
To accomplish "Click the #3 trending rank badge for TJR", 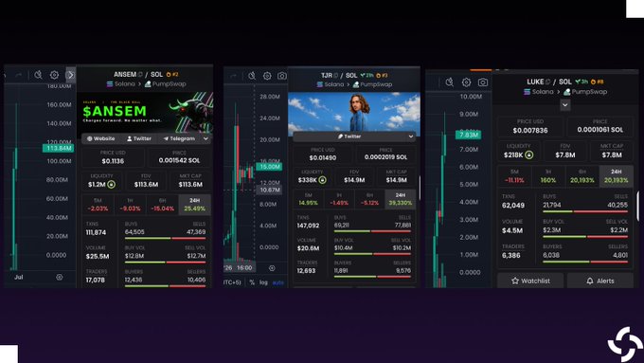I will (382, 75).
